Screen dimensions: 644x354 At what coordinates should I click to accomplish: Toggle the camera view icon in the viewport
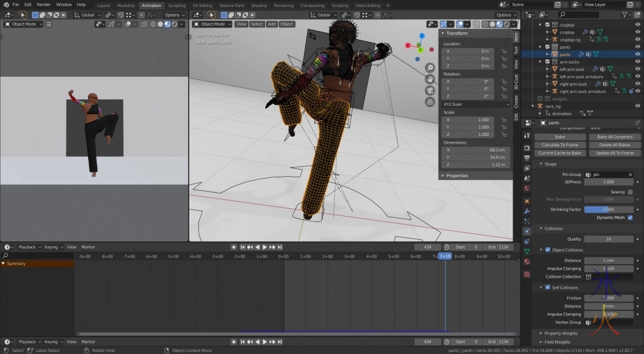430,90
